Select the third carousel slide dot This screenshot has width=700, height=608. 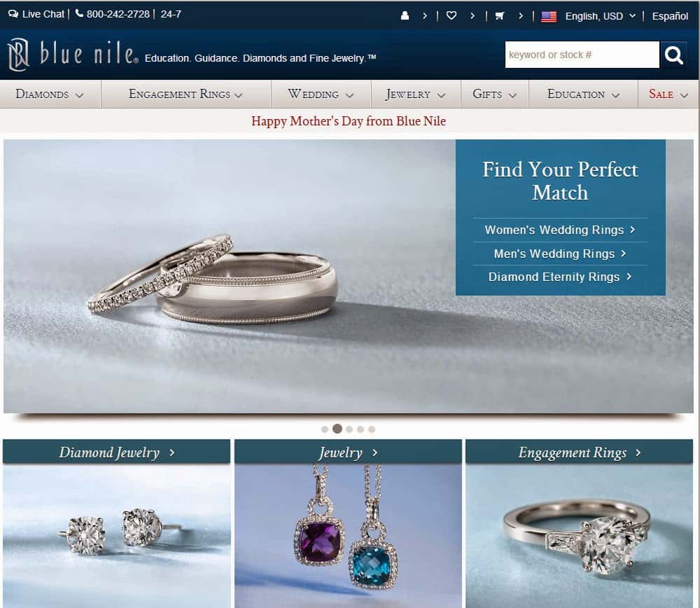pyautogui.click(x=349, y=429)
